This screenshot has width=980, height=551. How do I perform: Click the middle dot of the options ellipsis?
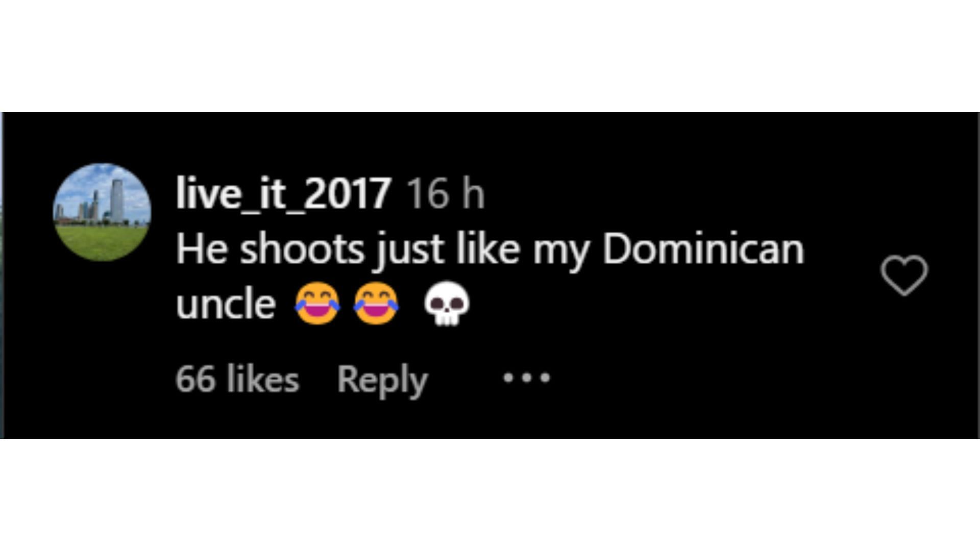coord(527,378)
